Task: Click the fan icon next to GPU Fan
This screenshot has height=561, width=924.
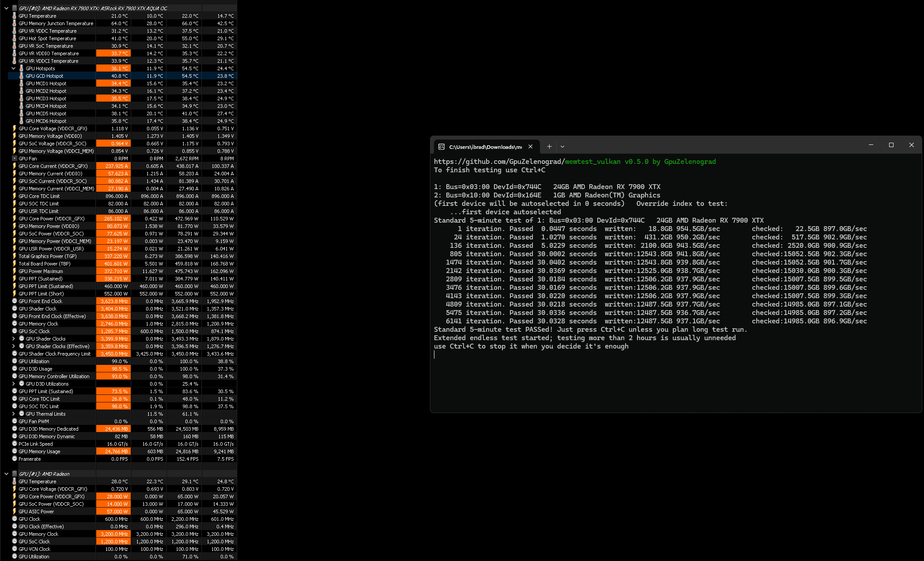Action: (x=15, y=159)
